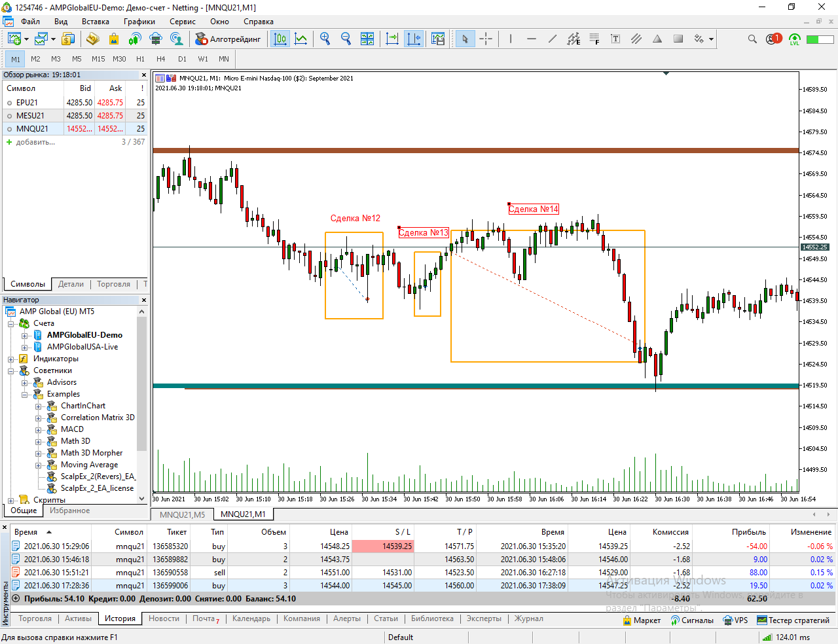This screenshot has width=838, height=644.
Task: Switch timeframe to M5
Action: tap(77, 59)
